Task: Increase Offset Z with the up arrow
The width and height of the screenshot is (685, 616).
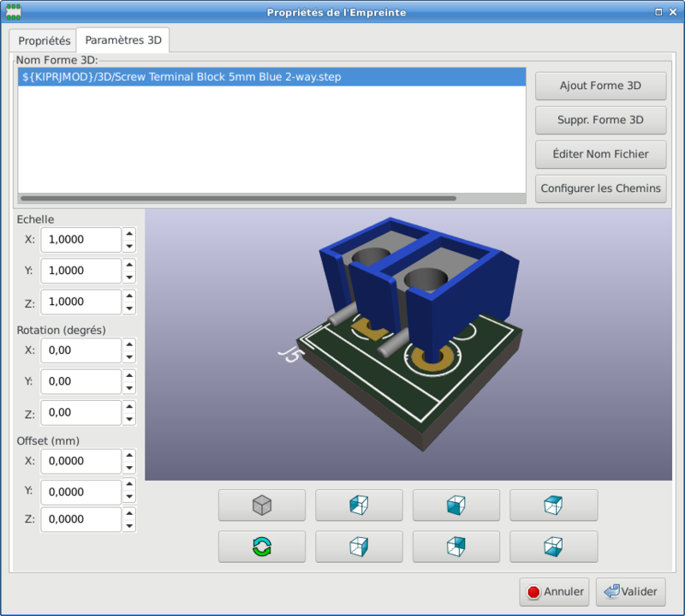Action: pyautogui.click(x=129, y=513)
